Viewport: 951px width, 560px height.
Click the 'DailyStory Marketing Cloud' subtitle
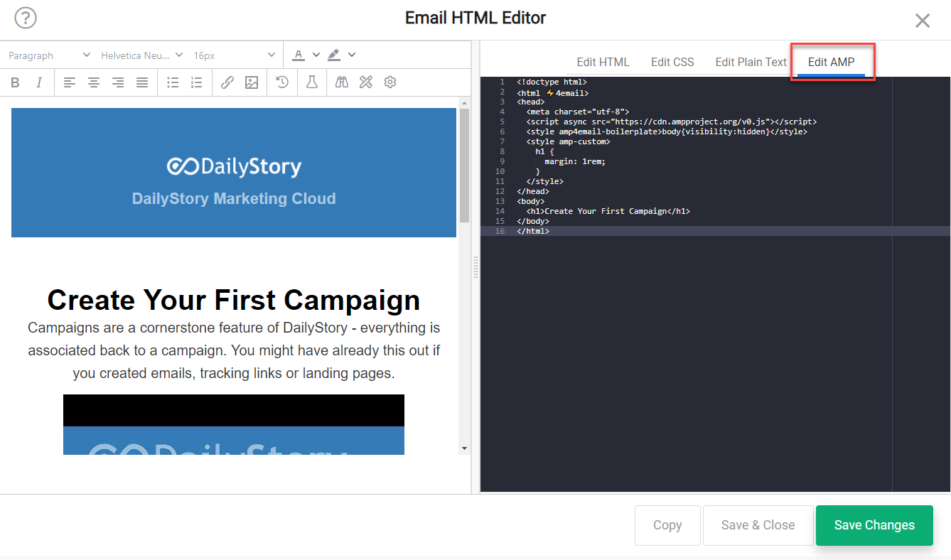[234, 199]
